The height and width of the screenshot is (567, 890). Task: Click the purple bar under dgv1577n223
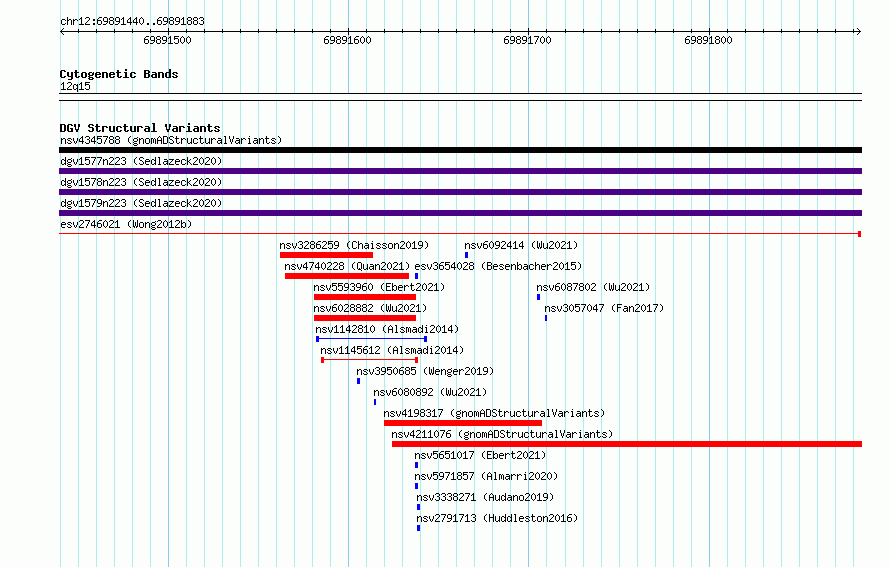coord(460,171)
